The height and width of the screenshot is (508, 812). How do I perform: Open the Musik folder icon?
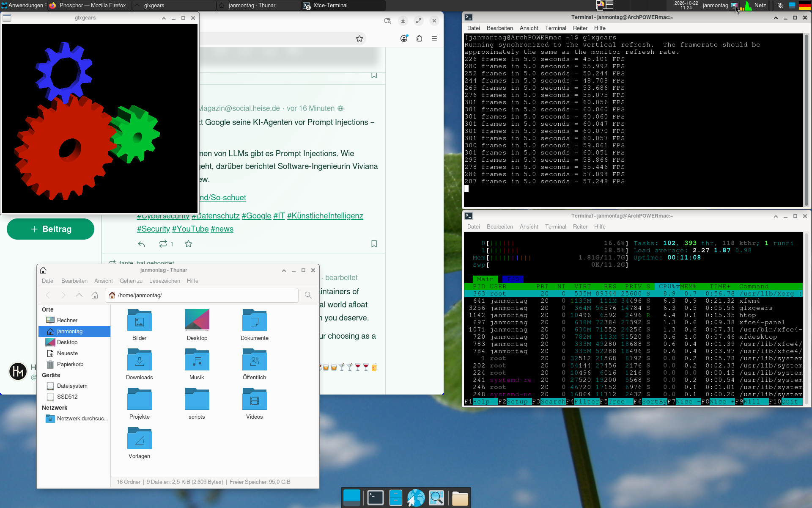(x=197, y=360)
